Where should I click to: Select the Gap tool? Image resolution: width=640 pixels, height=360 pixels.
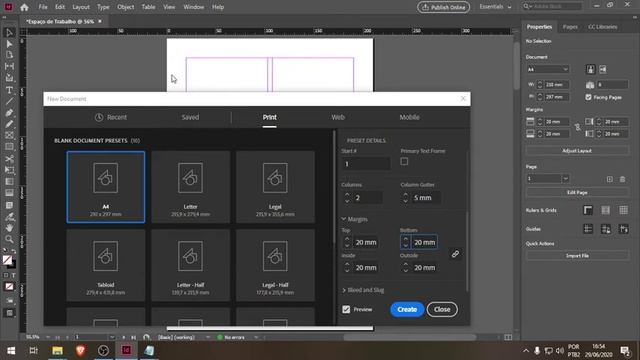pos(9,66)
